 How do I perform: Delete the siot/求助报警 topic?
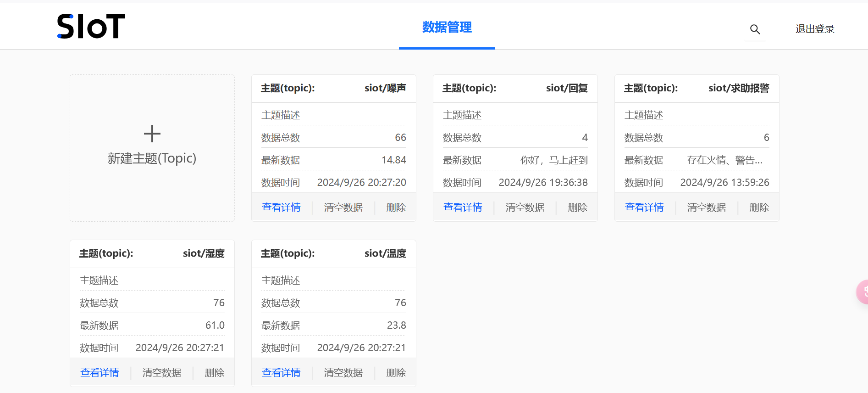tap(759, 208)
